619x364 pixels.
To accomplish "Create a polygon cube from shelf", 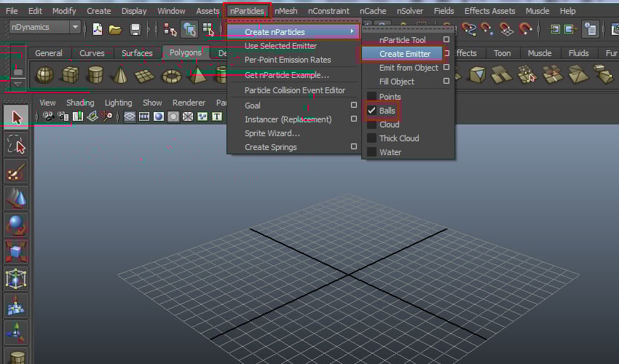I will click(70, 74).
